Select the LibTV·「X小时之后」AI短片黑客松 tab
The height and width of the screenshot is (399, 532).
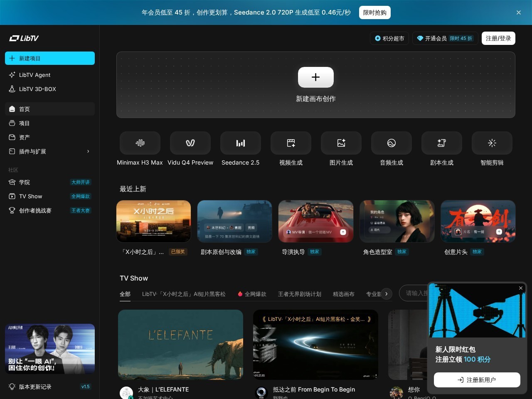tap(184, 294)
